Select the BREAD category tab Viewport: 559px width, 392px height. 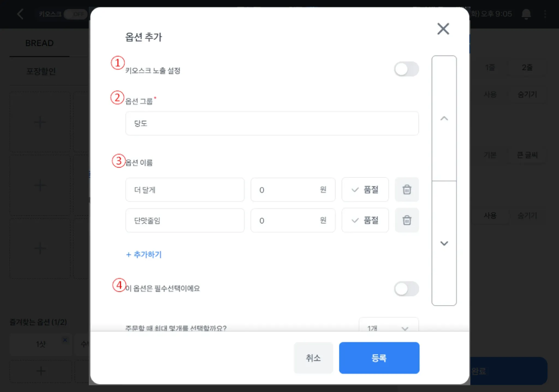click(39, 43)
